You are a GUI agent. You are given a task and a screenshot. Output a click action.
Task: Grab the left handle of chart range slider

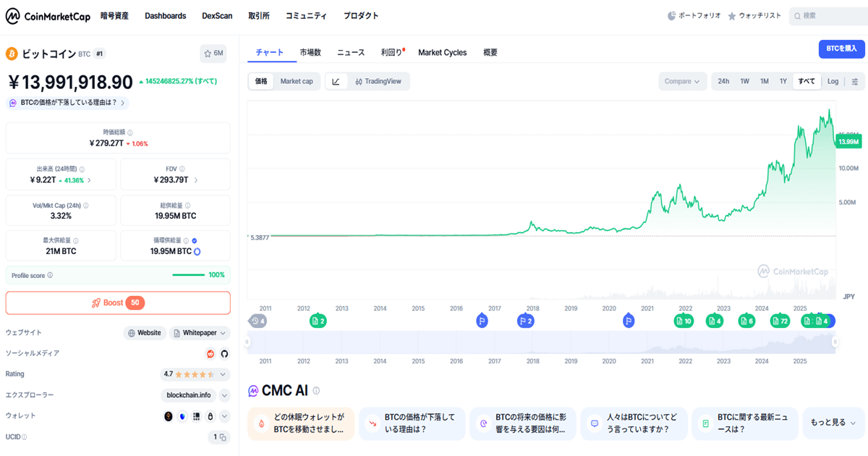(247, 342)
